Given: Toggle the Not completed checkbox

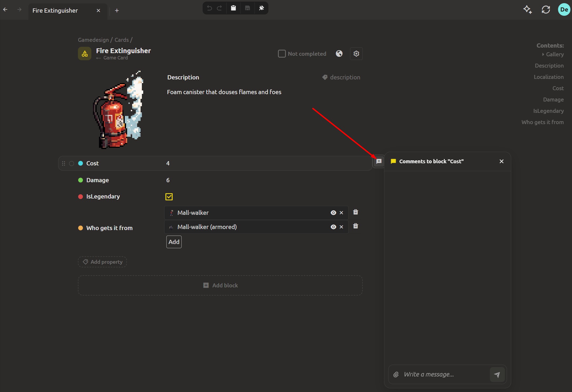Looking at the screenshot, I should pos(282,54).
